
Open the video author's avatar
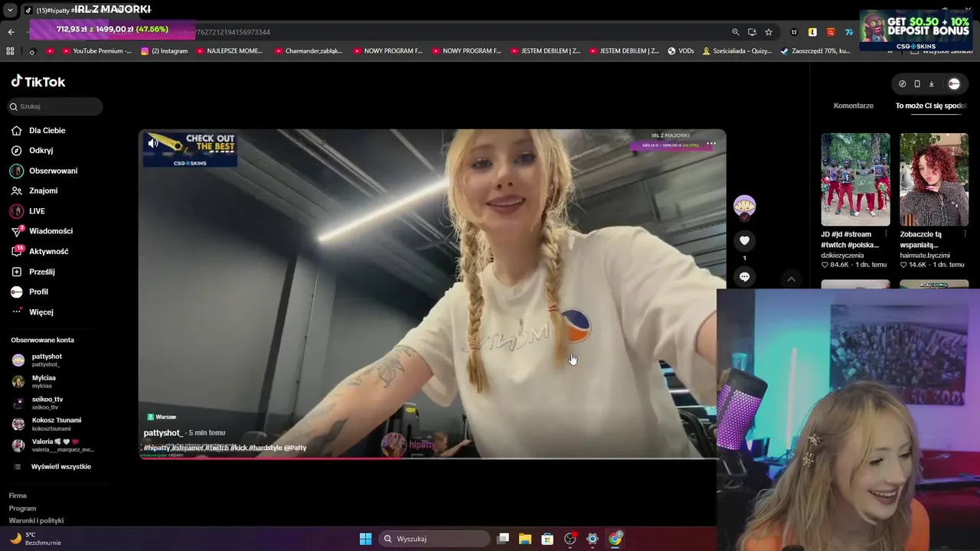[744, 206]
